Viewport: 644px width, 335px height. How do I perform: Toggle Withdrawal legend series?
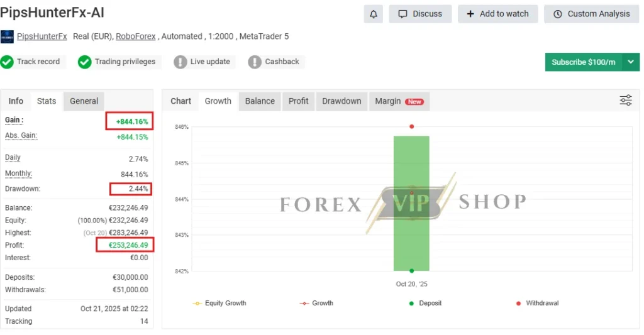pos(537,303)
